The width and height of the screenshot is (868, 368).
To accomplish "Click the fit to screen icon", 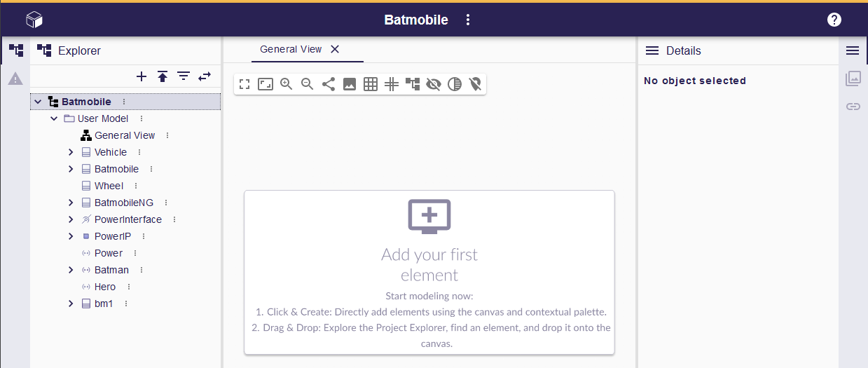I will click(244, 85).
